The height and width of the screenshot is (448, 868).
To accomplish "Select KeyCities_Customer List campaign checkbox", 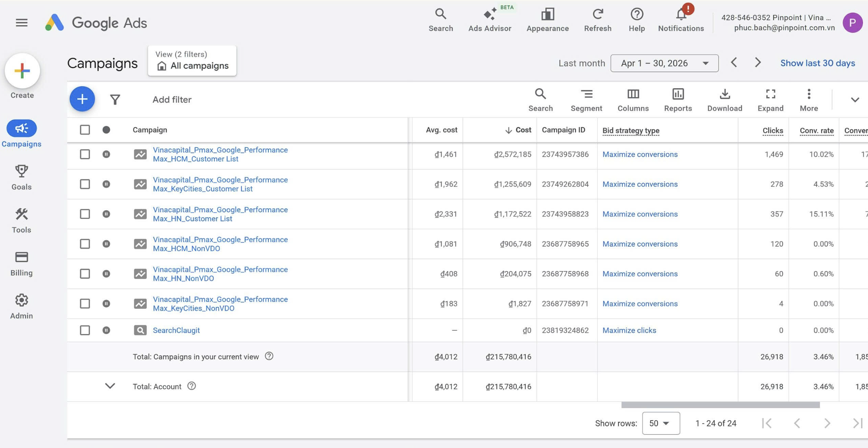I will [85, 184].
